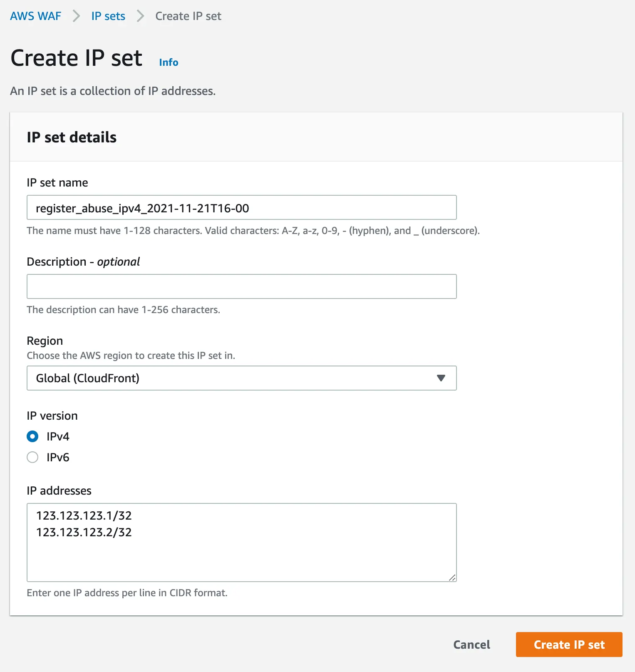
Task: Click the "Description - optional" label
Action: (x=83, y=262)
